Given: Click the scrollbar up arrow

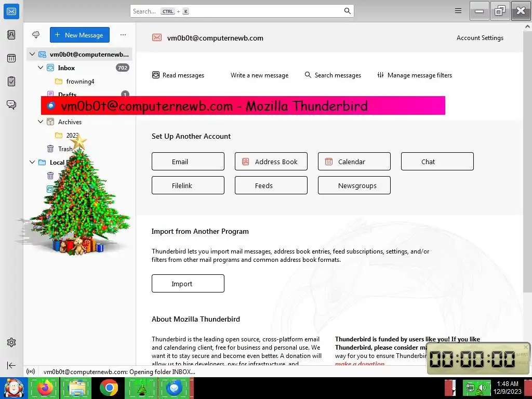Looking at the screenshot, I should pos(528,26).
